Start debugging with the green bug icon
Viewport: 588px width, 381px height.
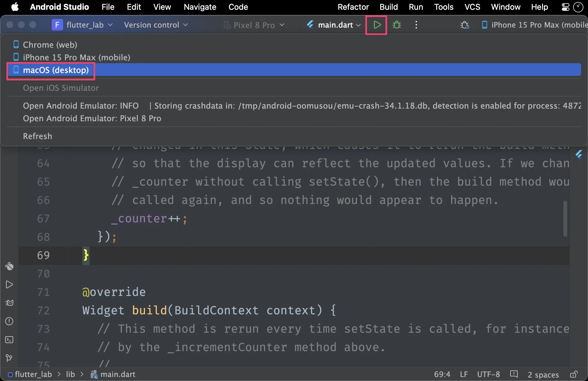click(x=397, y=25)
